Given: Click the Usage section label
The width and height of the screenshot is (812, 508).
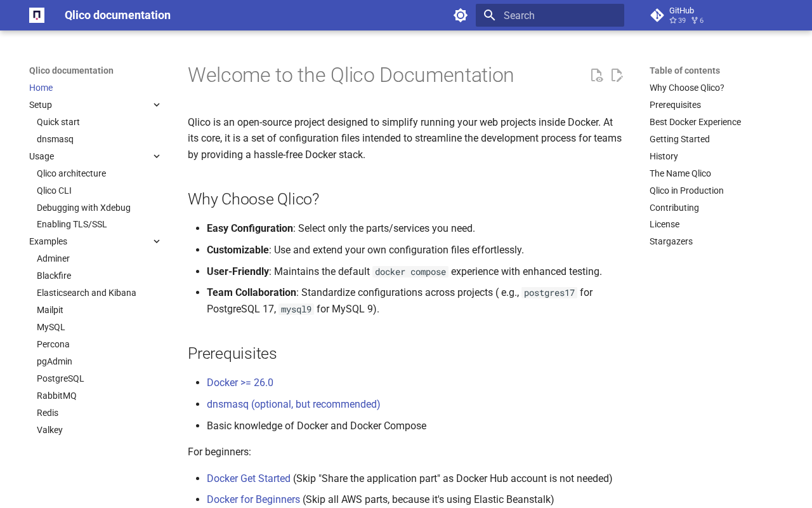Looking at the screenshot, I should 41,156.
